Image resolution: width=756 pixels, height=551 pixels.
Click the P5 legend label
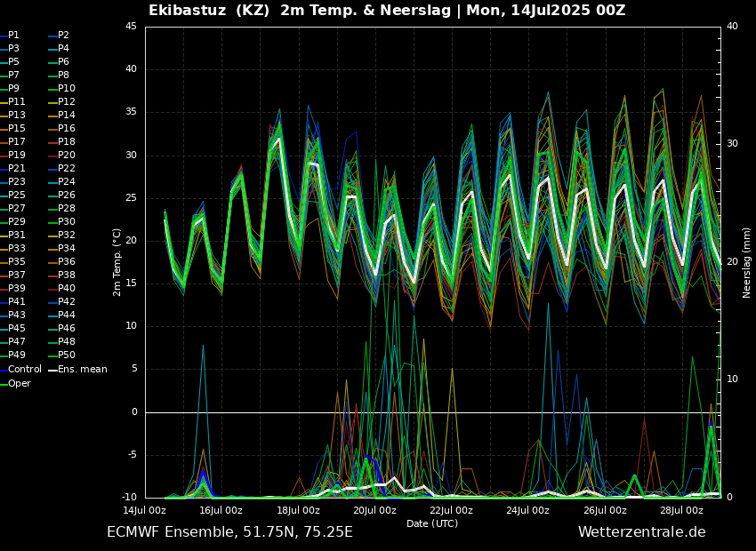(x=13, y=61)
